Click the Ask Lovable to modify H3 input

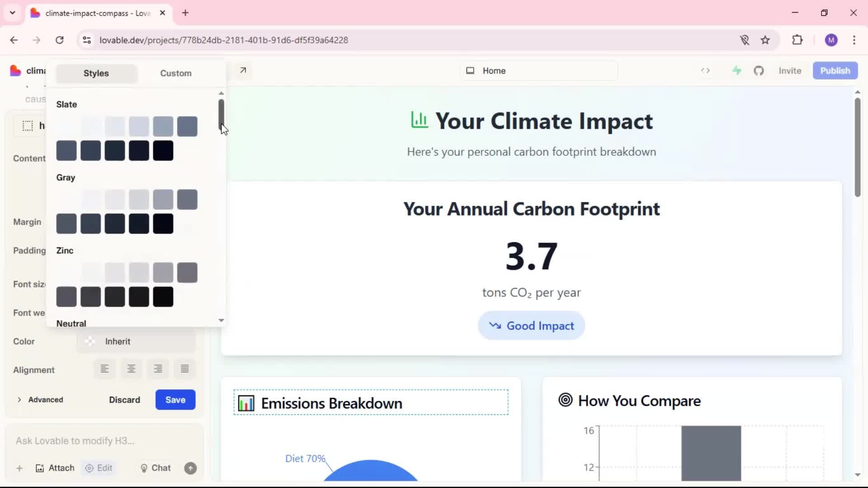104,441
